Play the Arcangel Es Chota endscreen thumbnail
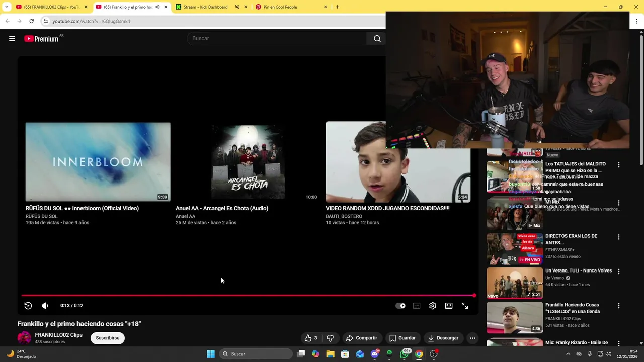 click(248, 161)
